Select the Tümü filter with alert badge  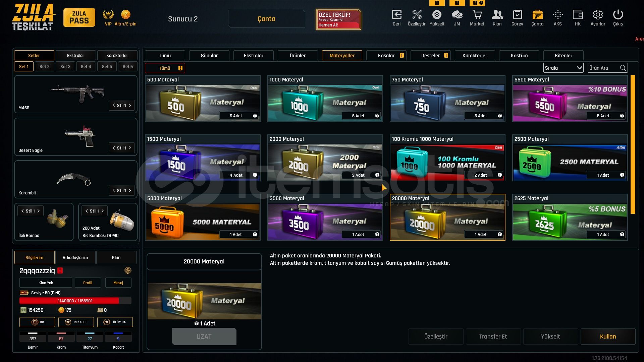point(165,68)
